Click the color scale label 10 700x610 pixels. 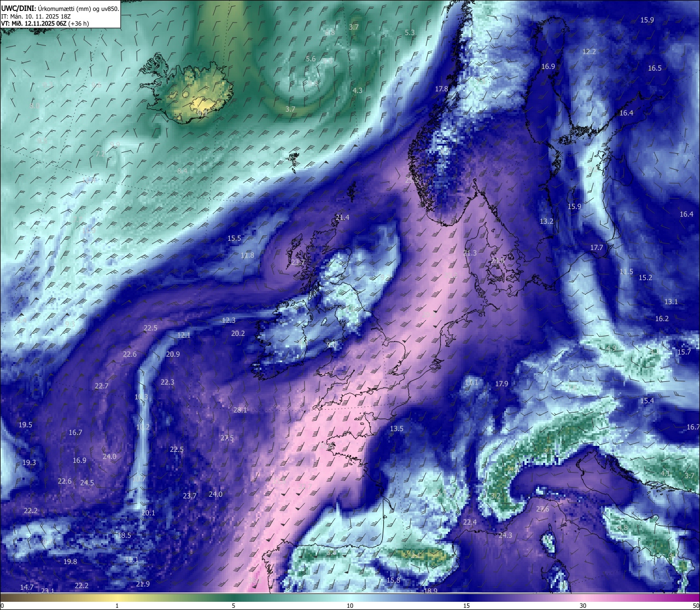point(350,605)
